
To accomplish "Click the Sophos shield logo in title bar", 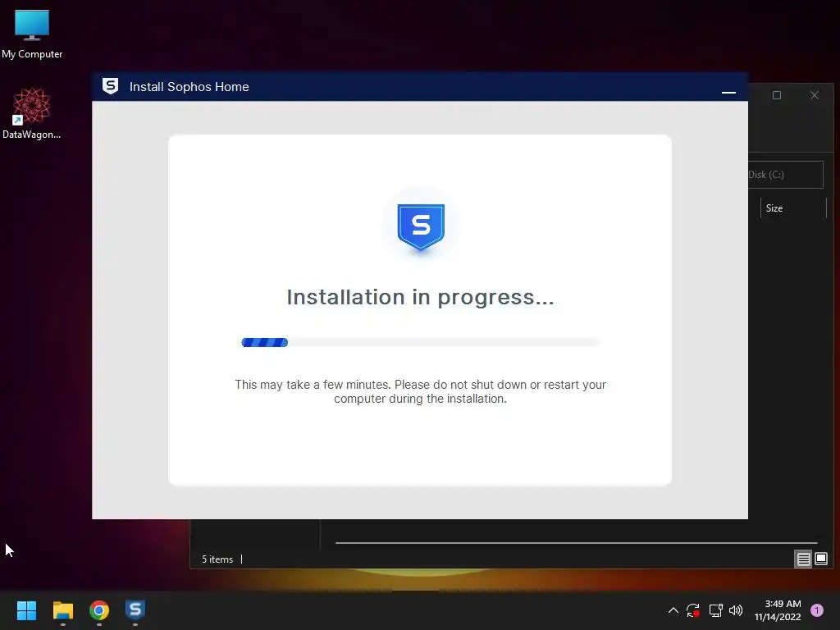I will pos(111,86).
